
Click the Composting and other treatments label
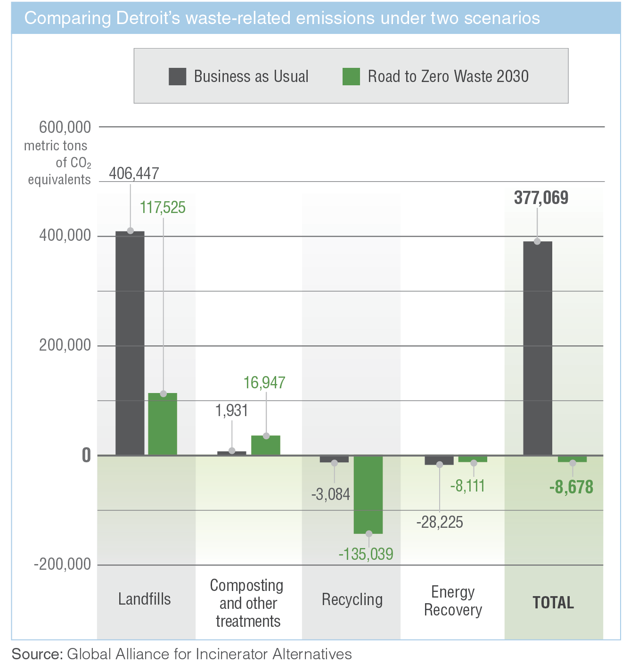pyautogui.click(x=247, y=603)
